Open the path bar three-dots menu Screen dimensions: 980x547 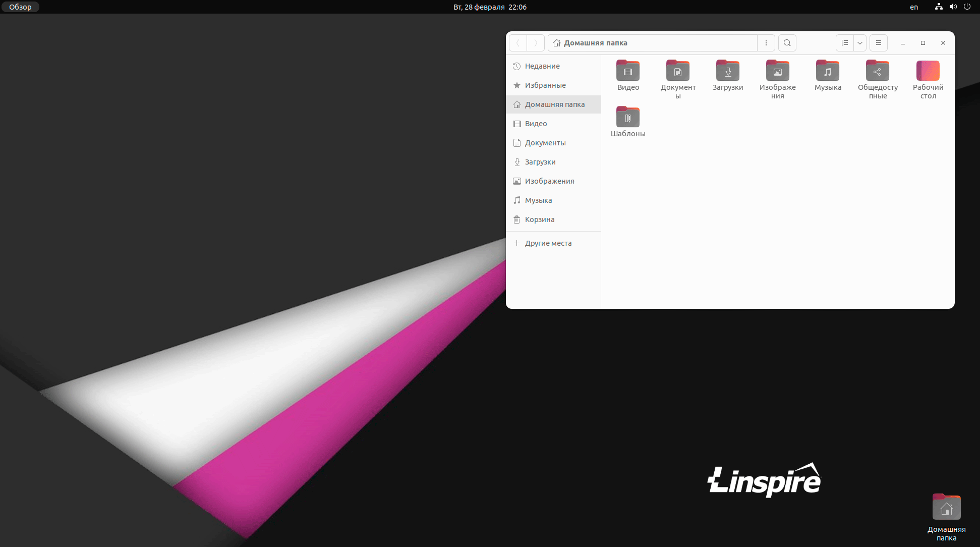coord(766,43)
